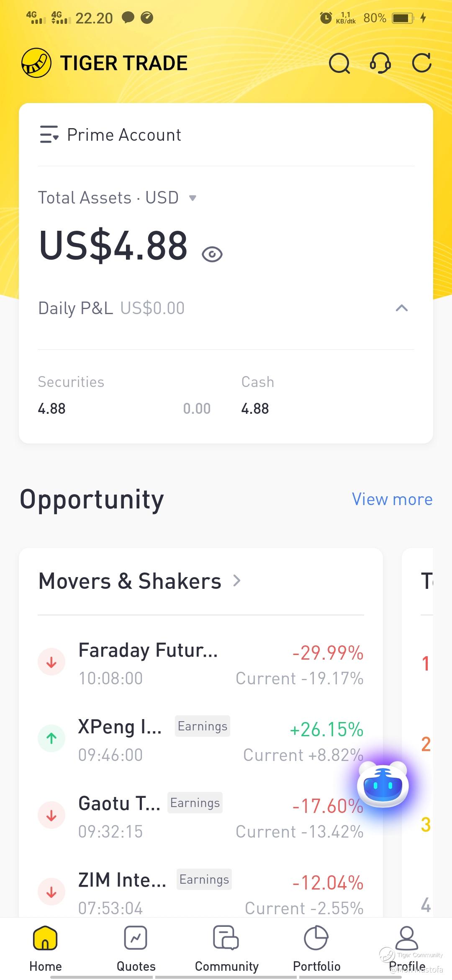Contact support via headset icon

click(x=380, y=63)
